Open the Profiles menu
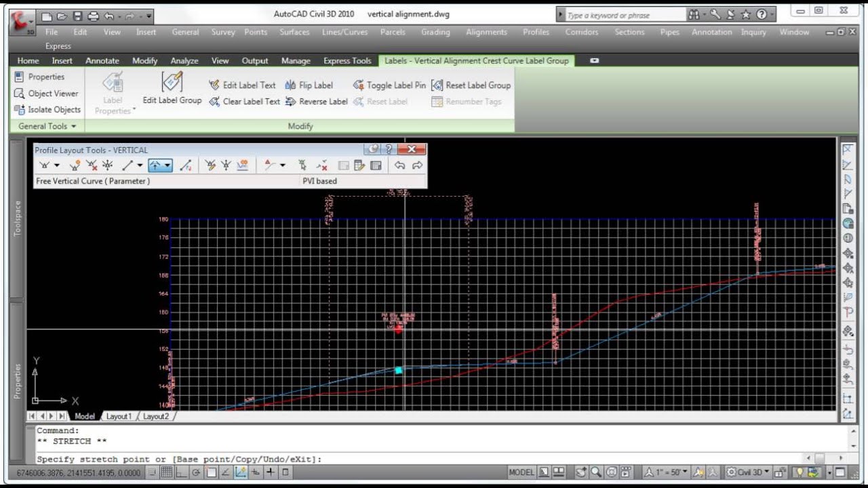Viewport: 868px width, 488px height. tap(536, 32)
